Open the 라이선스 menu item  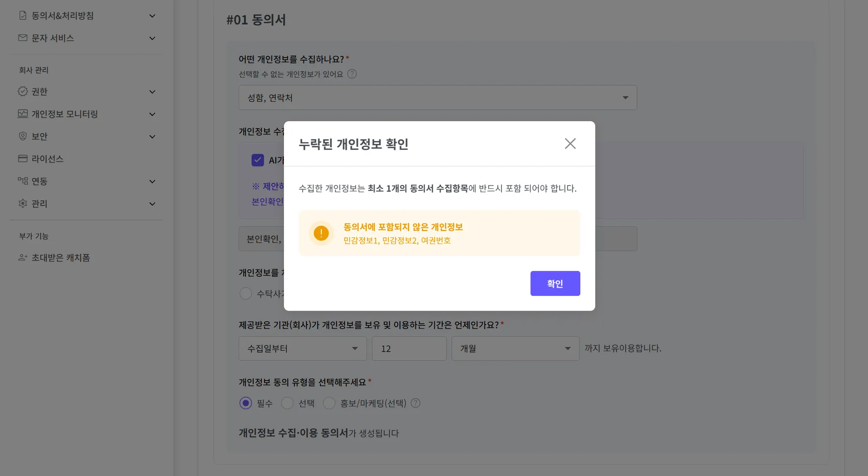pos(47,159)
